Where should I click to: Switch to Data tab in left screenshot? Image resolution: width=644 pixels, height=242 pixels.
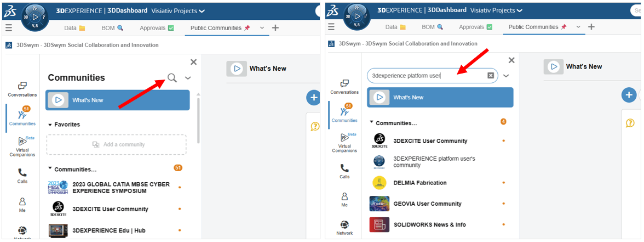(74, 28)
